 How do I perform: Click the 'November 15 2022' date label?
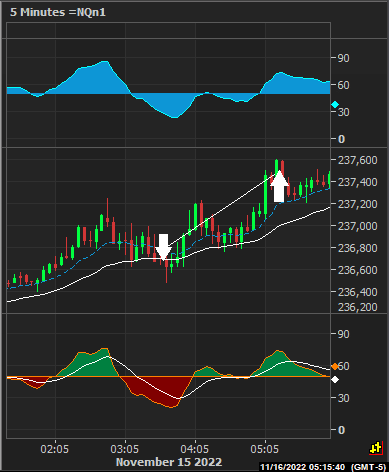click(169, 462)
